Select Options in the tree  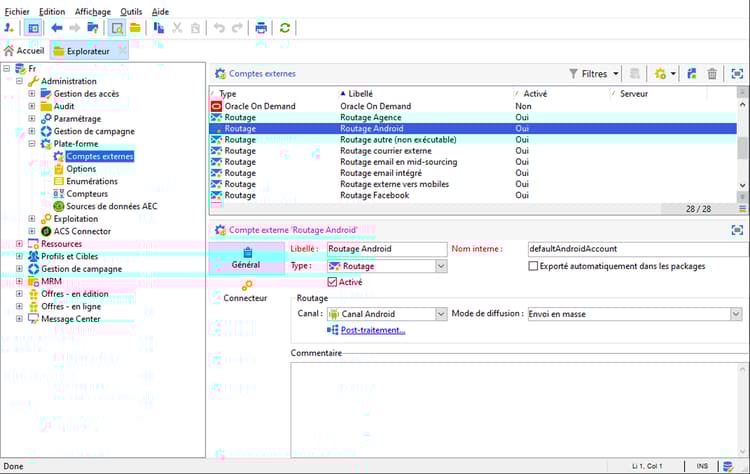click(x=81, y=168)
